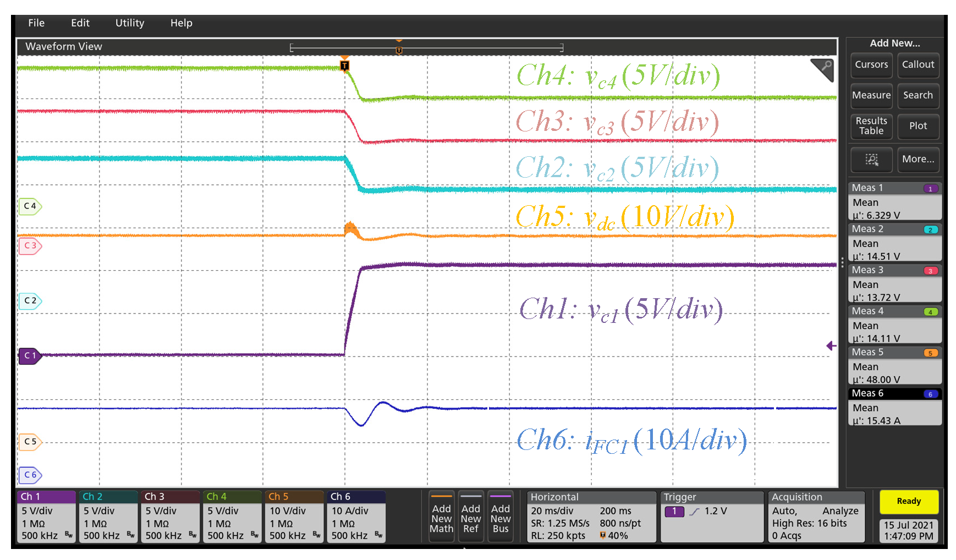This screenshot has width=956, height=560.
Task: Toggle the Ch 5 channel badge
Action: (x=294, y=517)
